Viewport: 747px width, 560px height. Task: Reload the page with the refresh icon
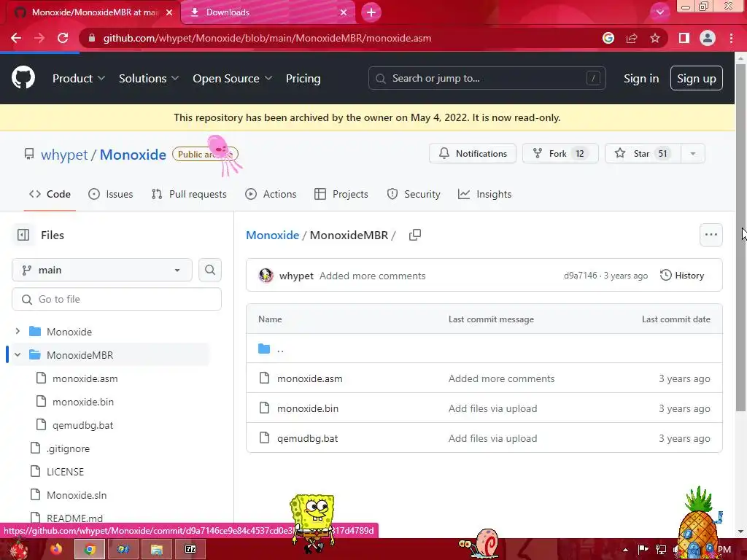[63, 38]
